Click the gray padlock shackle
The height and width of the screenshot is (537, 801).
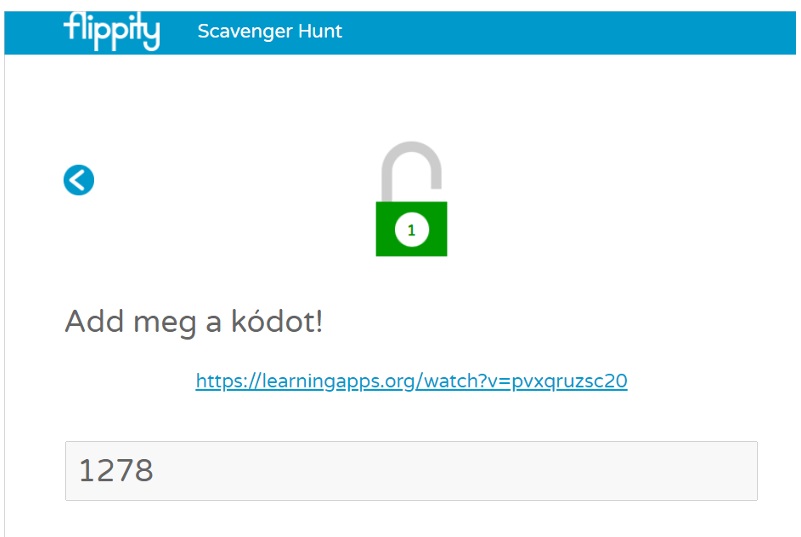tap(411, 171)
